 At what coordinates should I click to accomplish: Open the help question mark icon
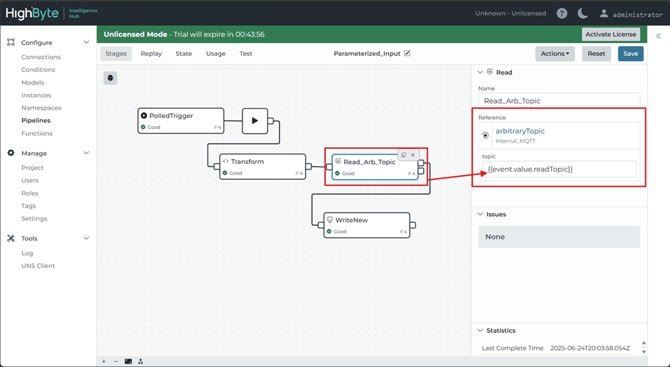[x=562, y=14]
